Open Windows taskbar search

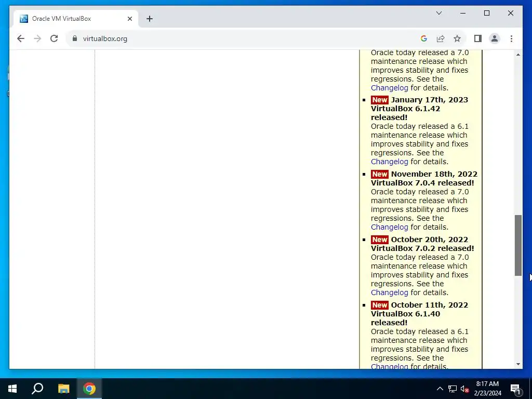pos(37,389)
